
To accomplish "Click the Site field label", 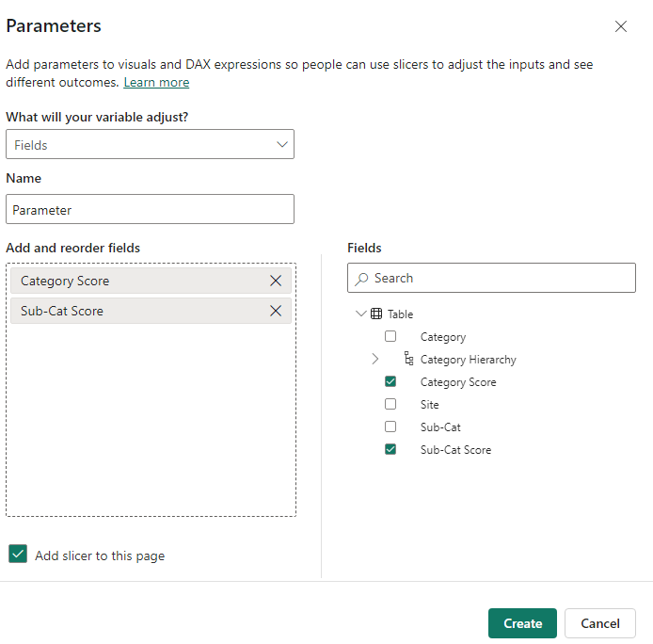I will 429,404.
